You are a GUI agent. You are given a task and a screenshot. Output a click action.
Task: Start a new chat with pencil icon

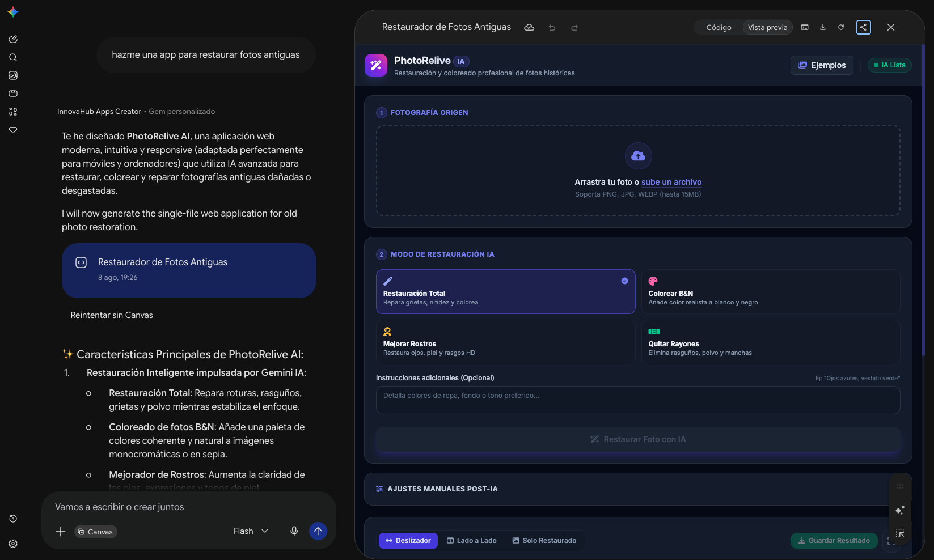point(13,39)
